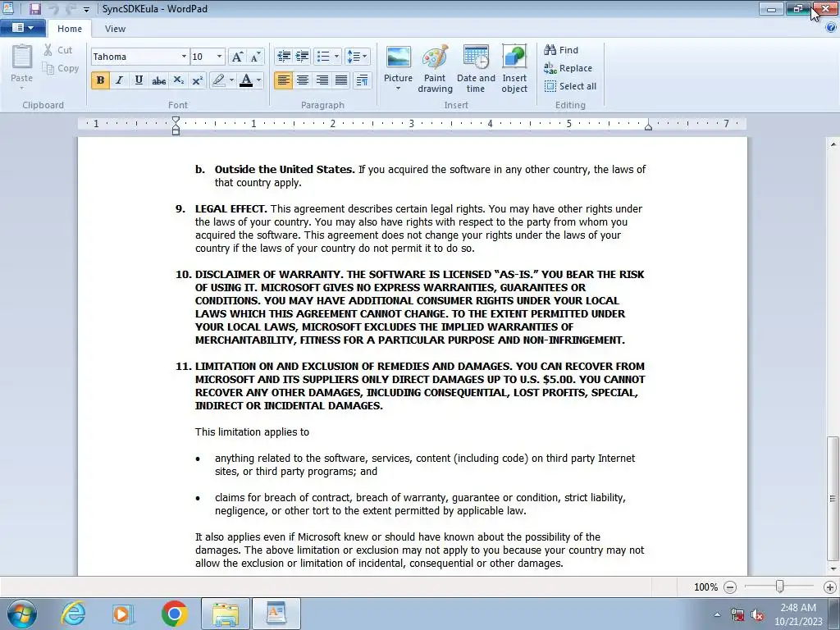Viewport: 840px width, 630px height.
Task: Open Windows Explorer folder on the taskbar
Action: (226, 614)
